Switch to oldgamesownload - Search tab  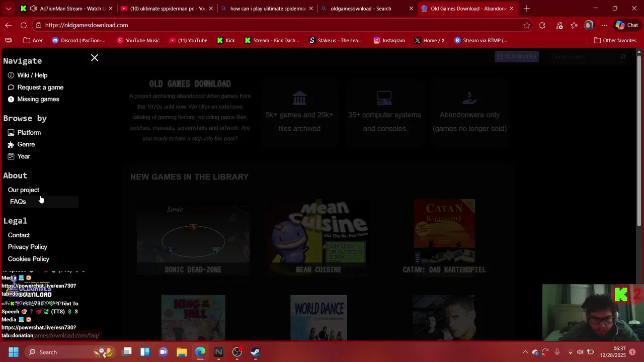pyautogui.click(x=368, y=9)
